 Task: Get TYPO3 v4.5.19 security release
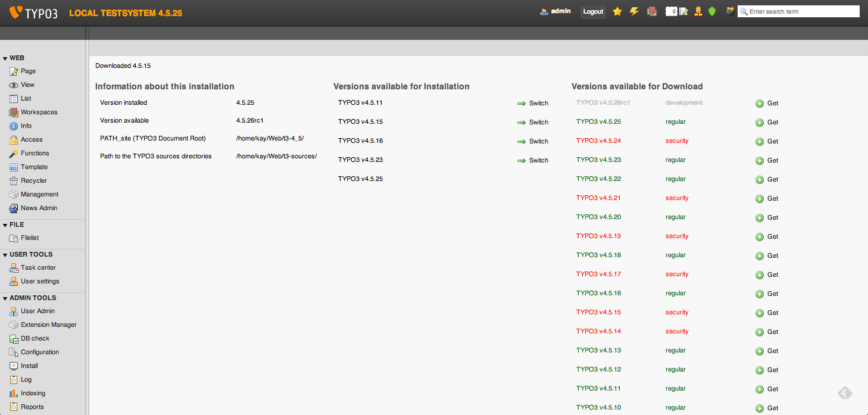[767, 237]
